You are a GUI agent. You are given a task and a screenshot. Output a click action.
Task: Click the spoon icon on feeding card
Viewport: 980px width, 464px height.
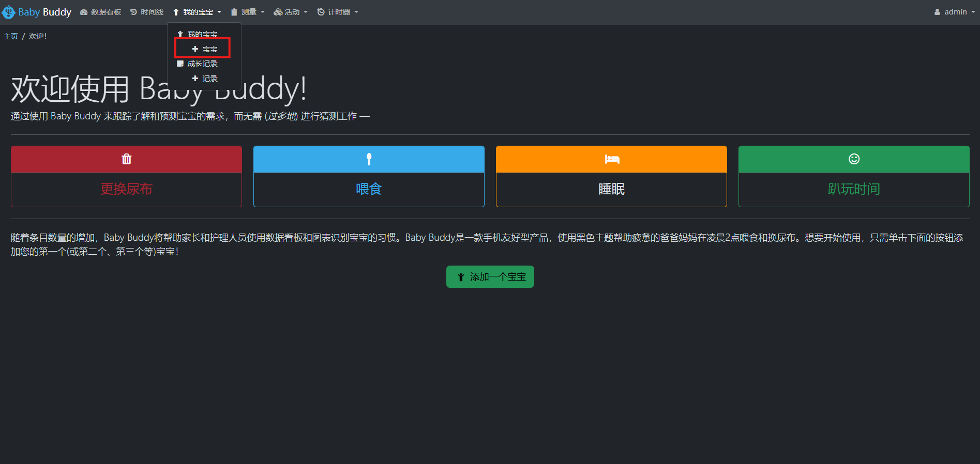(369, 159)
